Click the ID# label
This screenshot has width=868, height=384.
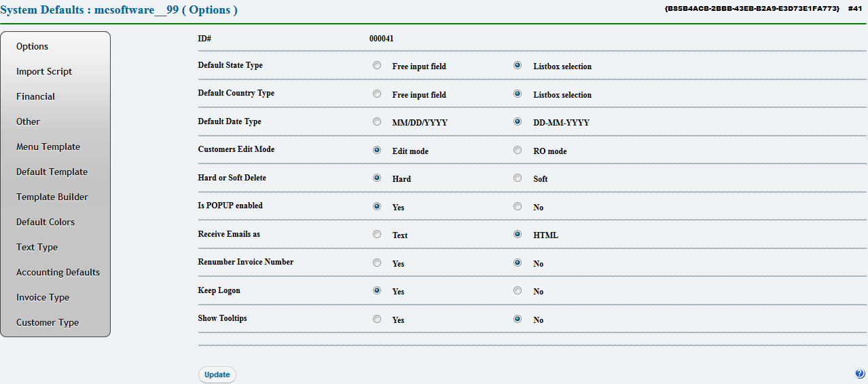pos(204,39)
